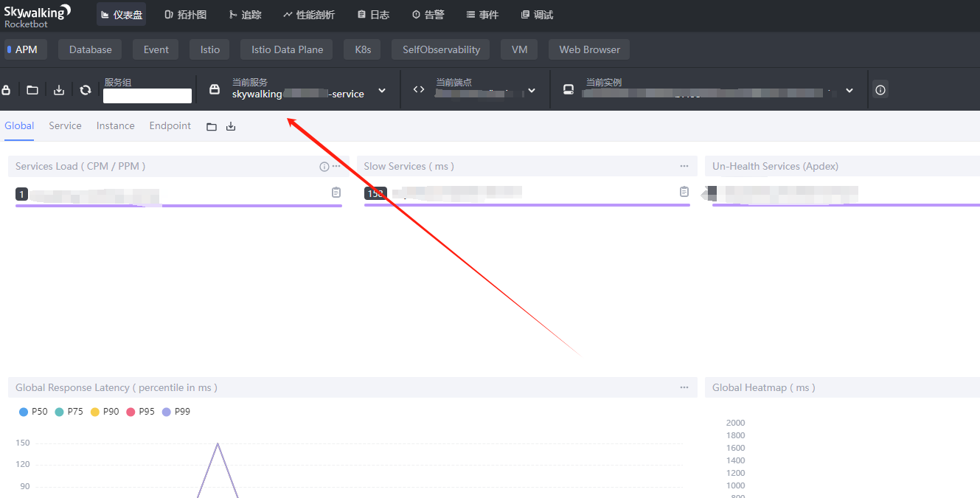
Task: Copy Services Load data via clipboard icon
Action: pyautogui.click(x=336, y=192)
